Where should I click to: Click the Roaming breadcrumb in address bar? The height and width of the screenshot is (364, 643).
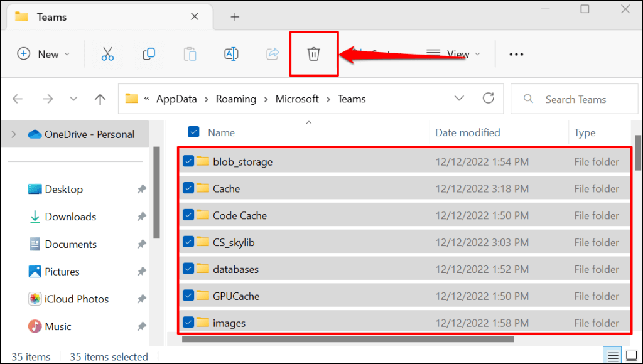tap(236, 99)
